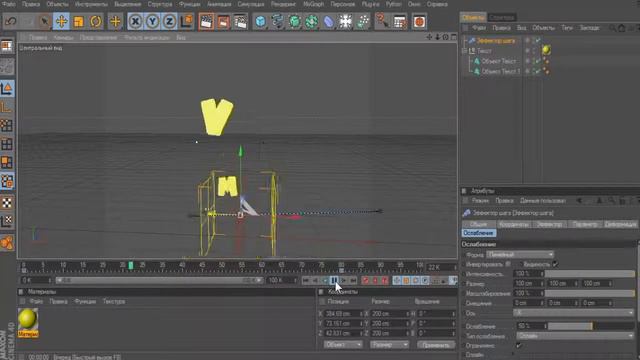Toggle the Z axis lock
This screenshot has width=640, height=360.
coord(169,21)
